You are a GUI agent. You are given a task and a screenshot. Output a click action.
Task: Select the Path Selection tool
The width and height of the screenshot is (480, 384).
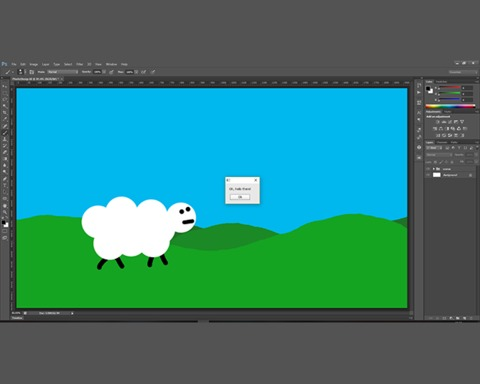coord(5,192)
